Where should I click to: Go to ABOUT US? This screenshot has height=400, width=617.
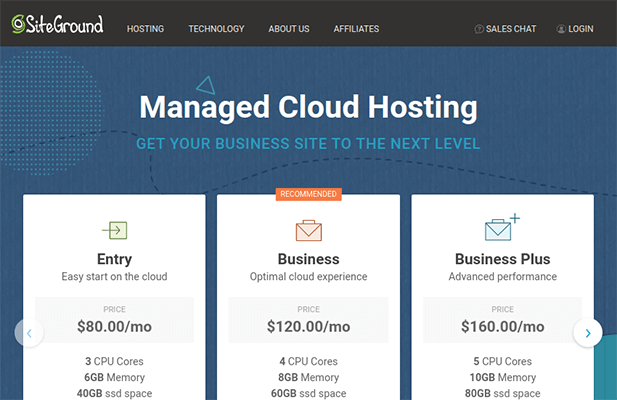click(x=289, y=29)
